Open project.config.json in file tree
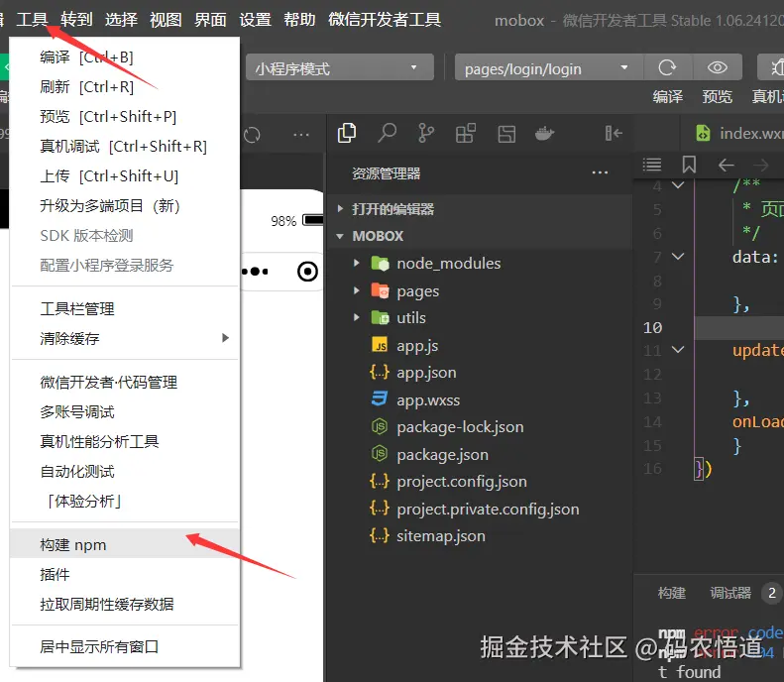The height and width of the screenshot is (682, 784). 480,481
